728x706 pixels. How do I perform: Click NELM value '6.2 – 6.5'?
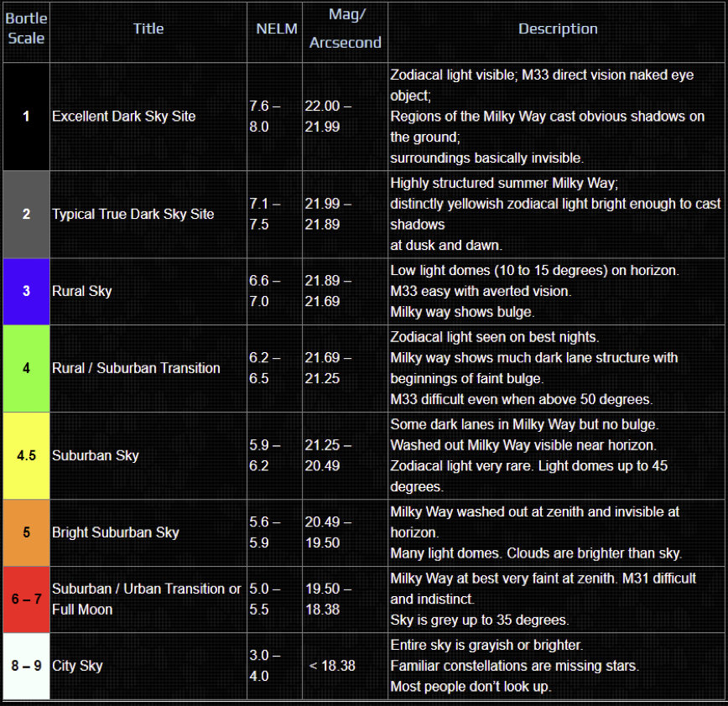pyautogui.click(x=265, y=368)
